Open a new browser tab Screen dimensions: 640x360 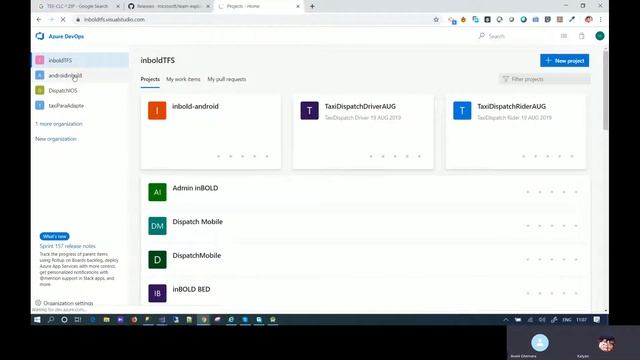click(312, 6)
